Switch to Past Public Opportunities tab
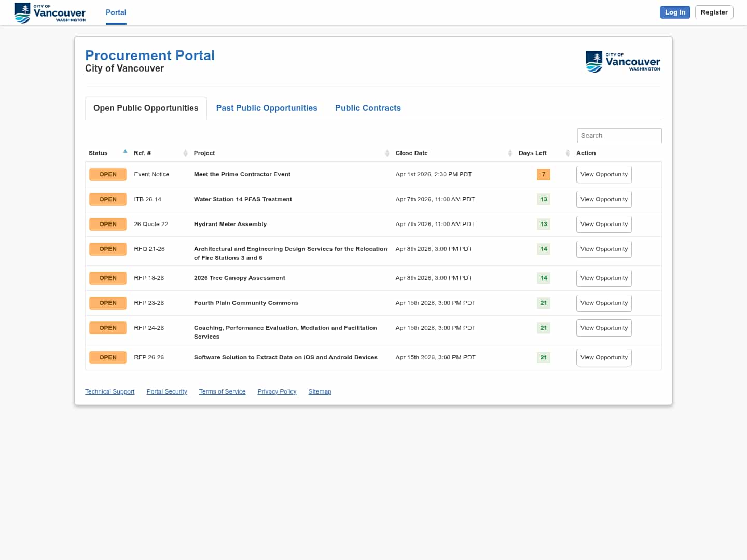The width and height of the screenshot is (747, 560). tap(267, 108)
